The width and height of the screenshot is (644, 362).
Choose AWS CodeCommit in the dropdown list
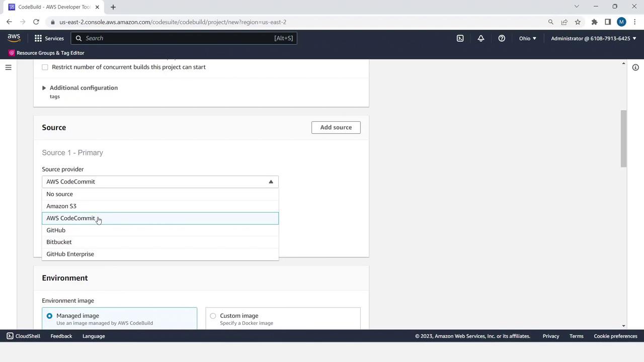point(160,218)
